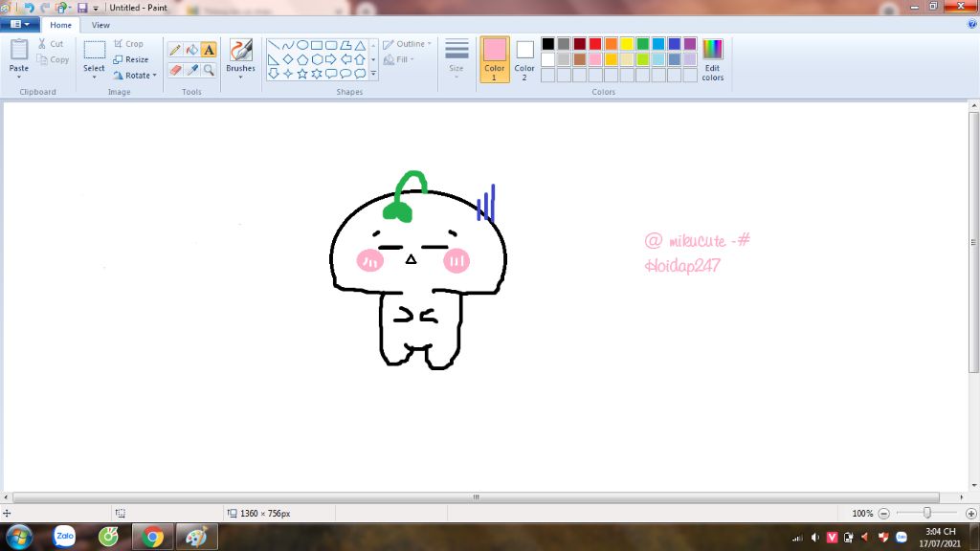This screenshot has height=551, width=980.
Task: Select the Eraser tool
Action: pyautogui.click(x=175, y=70)
